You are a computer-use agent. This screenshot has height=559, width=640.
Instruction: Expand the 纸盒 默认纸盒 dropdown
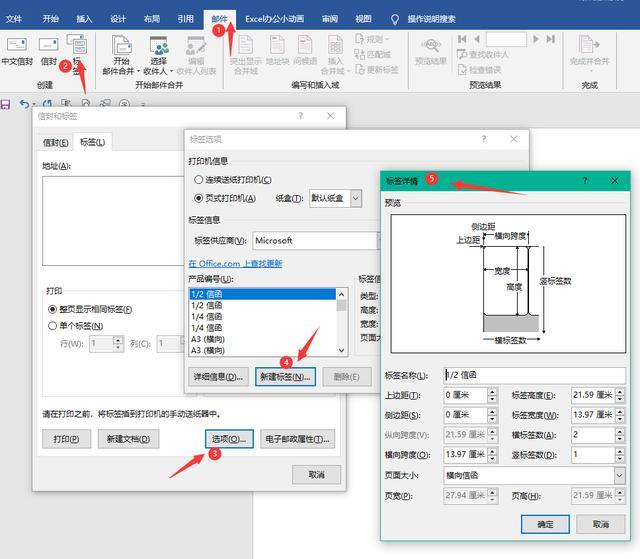[x=356, y=199]
